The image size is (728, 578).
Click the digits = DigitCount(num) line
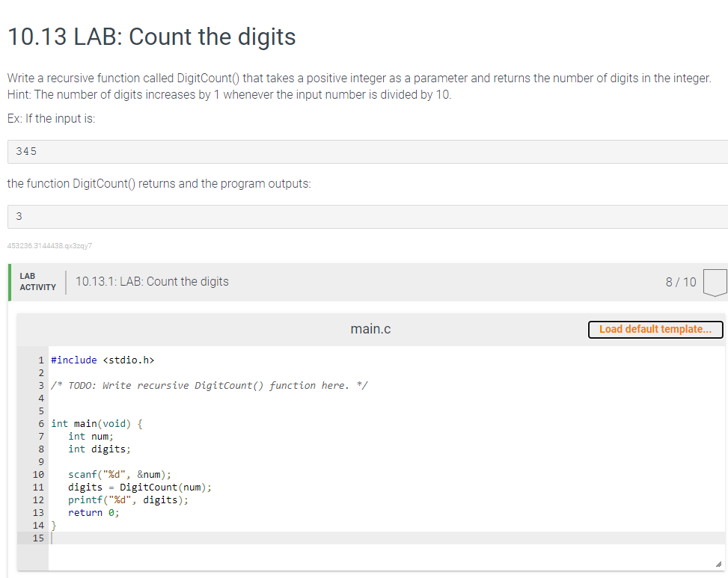point(140,487)
